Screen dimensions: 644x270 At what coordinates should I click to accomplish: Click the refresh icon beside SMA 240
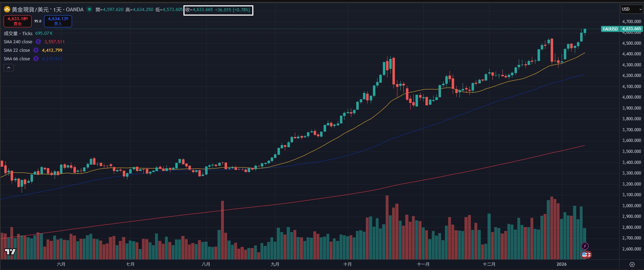click(x=38, y=42)
